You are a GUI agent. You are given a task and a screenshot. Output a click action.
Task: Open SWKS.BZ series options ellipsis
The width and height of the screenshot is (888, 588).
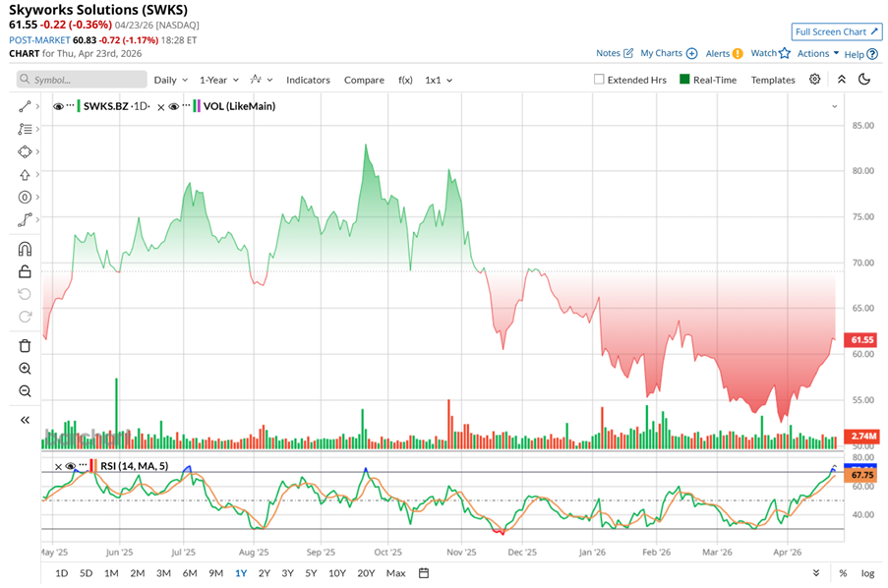pos(70,105)
